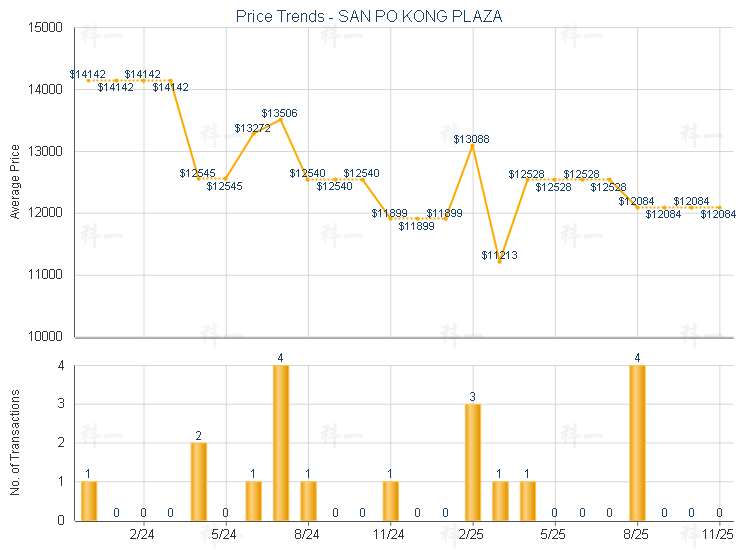
Task: Select the 4-transaction bar above 8/25
Action: (x=637, y=443)
